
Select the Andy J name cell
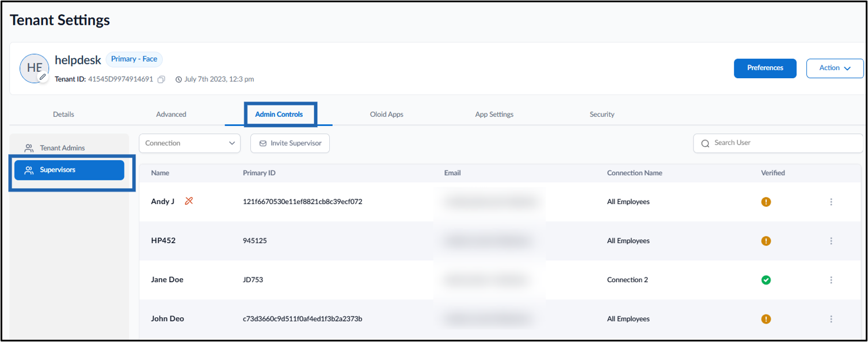162,202
